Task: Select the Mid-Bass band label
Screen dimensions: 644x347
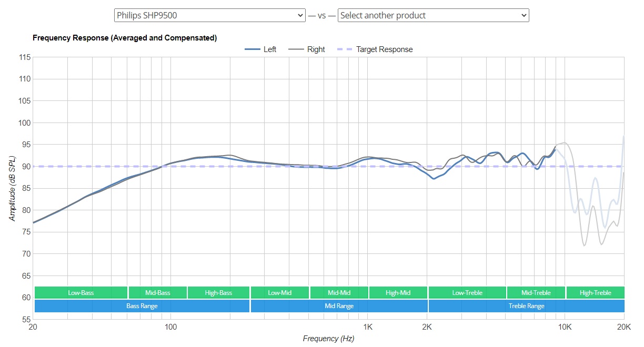Action: click(157, 293)
